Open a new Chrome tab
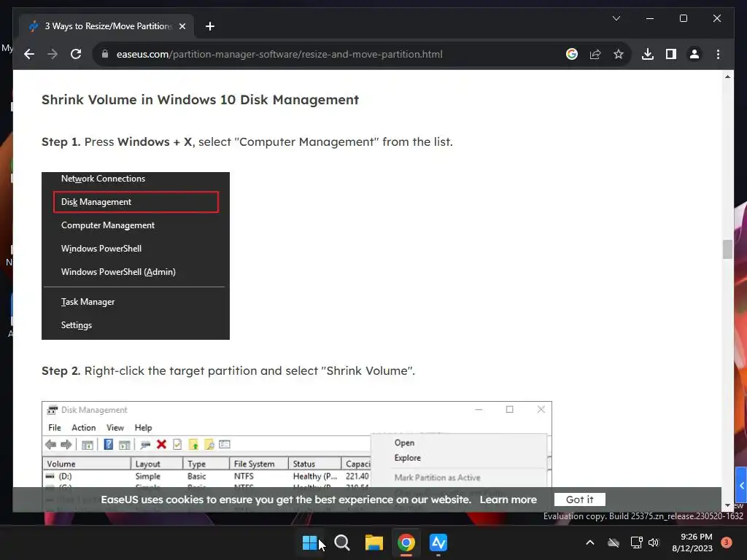747x560 pixels. [209, 26]
